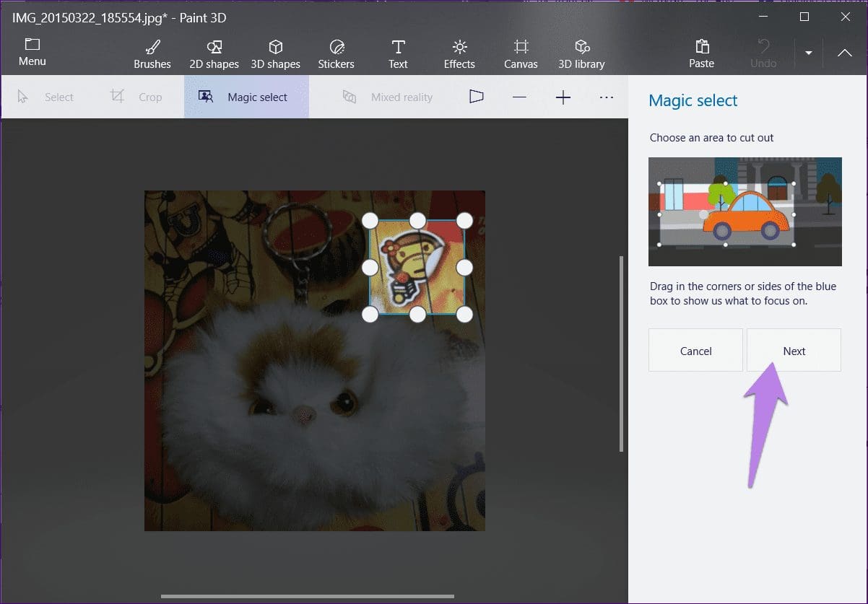Click the bottom-middle selection handle
Viewport: 868px width, 604px height.
[x=417, y=315]
